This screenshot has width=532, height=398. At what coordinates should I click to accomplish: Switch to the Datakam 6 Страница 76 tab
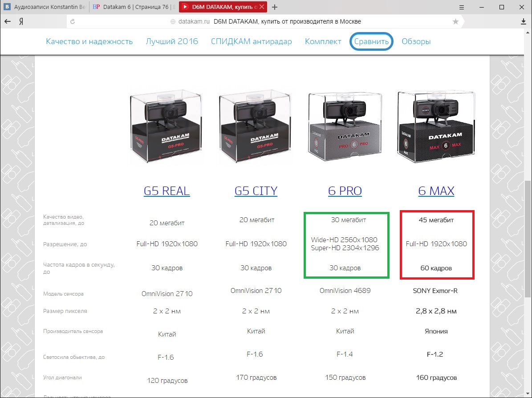coord(134,7)
